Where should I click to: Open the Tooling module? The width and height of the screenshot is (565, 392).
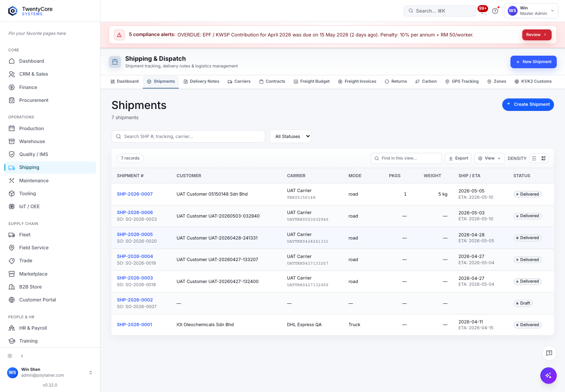[50, 194]
